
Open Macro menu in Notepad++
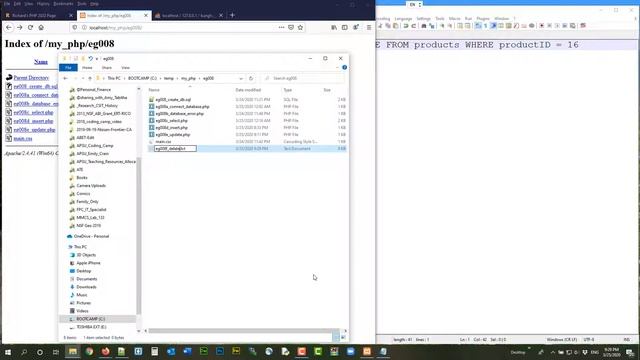(x=454, y=19)
